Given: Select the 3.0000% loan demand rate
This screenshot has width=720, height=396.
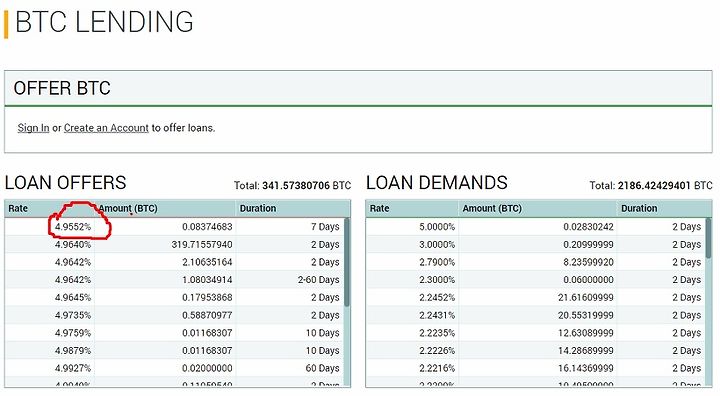Looking at the screenshot, I should [x=437, y=244].
